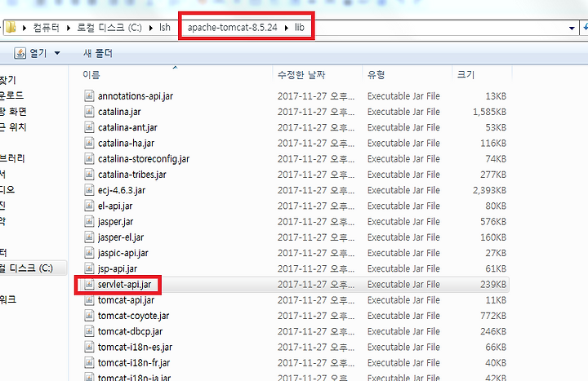The width and height of the screenshot is (588, 381).
Task: Click the jasper.jar file icon
Action: [x=89, y=222]
